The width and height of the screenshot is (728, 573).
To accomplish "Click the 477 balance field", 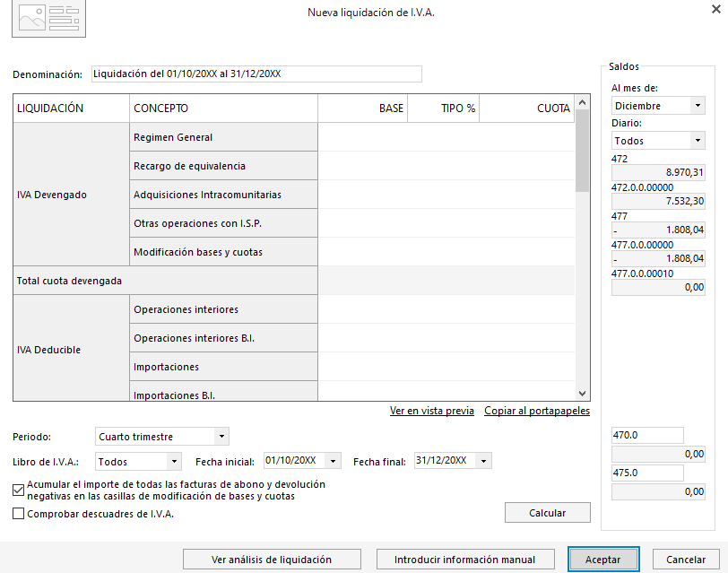I will 658,230.
